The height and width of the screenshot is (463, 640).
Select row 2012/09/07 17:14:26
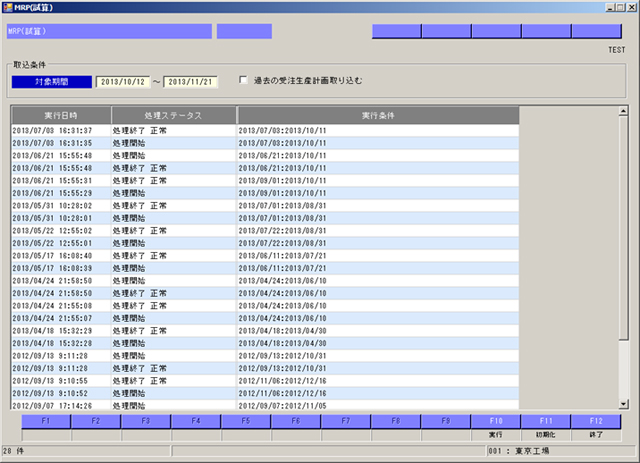265,405
